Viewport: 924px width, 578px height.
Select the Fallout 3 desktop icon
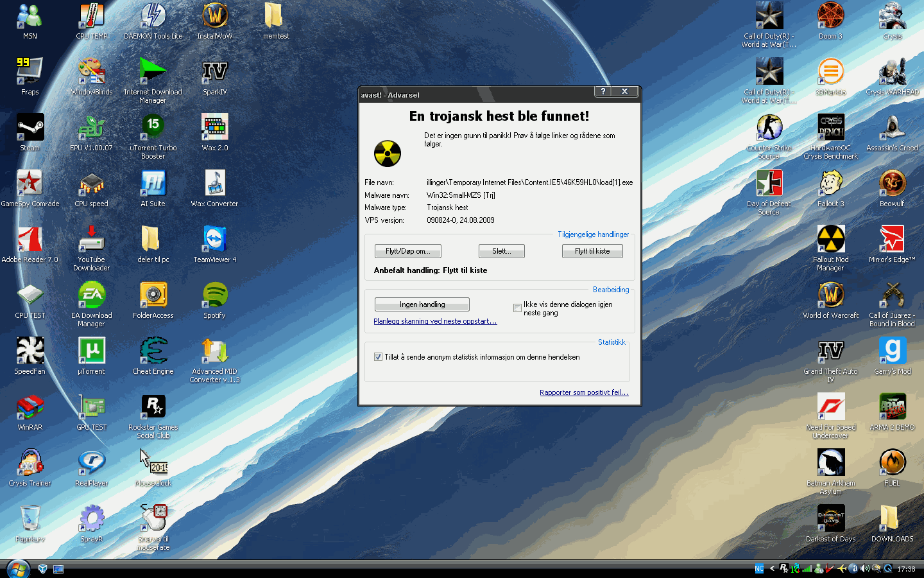[830, 188]
